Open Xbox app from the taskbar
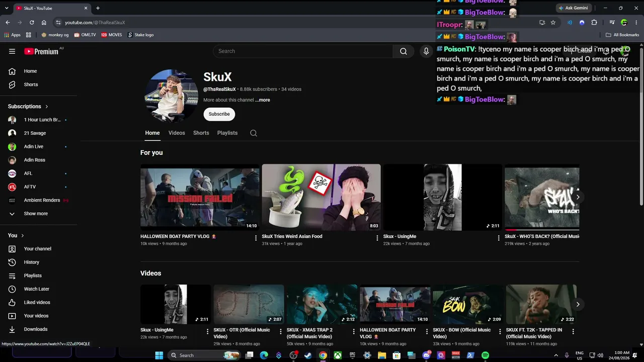644x362 pixels. (x=338, y=355)
